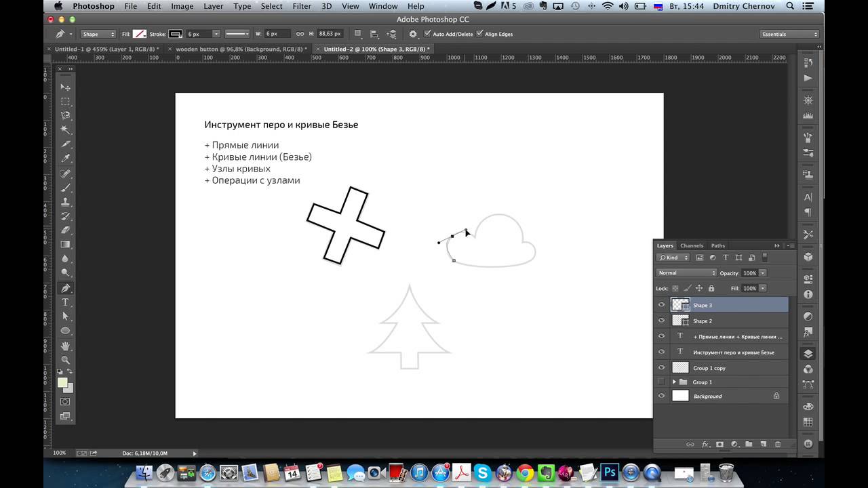Open the Filter menu
The height and width of the screenshot is (488, 868).
pos(302,6)
